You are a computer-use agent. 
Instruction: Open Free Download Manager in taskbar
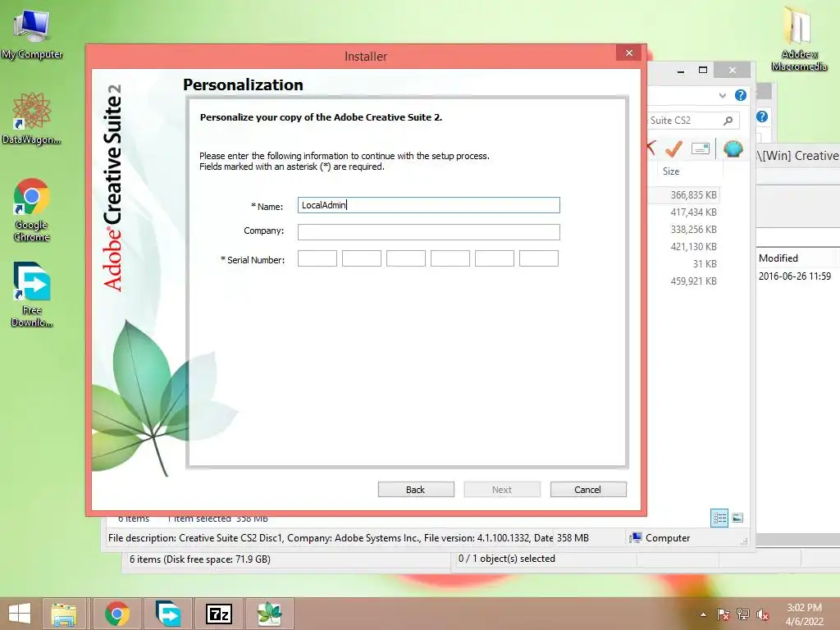[x=168, y=614]
